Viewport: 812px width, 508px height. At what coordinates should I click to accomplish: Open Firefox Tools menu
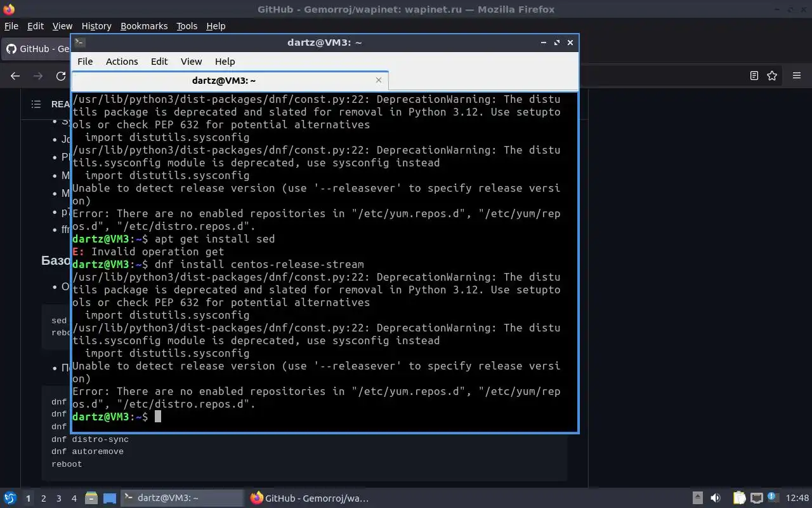click(187, 26)
